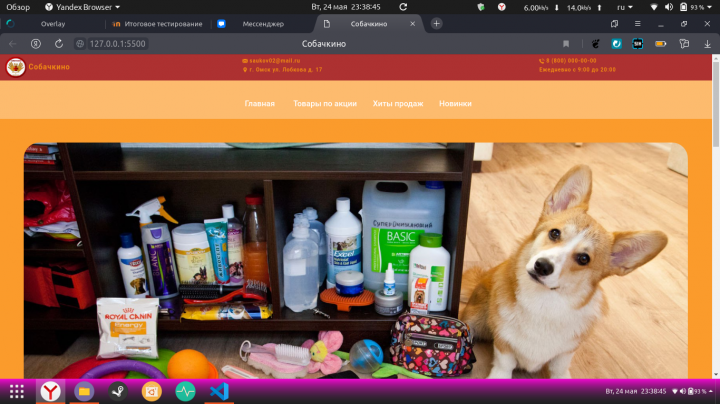Click the browser back arrow
720x404 pixels.
[x=12, y=44]
